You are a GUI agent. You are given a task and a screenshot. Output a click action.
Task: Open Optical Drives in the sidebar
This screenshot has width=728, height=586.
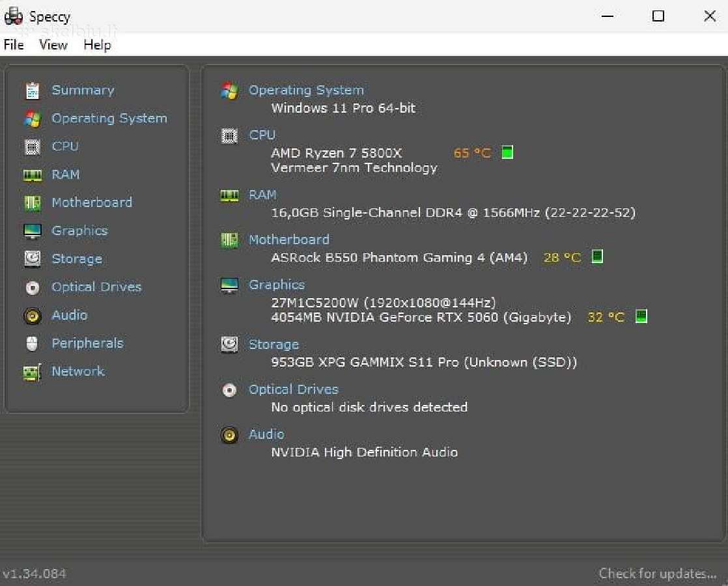[x=96, y=287]
